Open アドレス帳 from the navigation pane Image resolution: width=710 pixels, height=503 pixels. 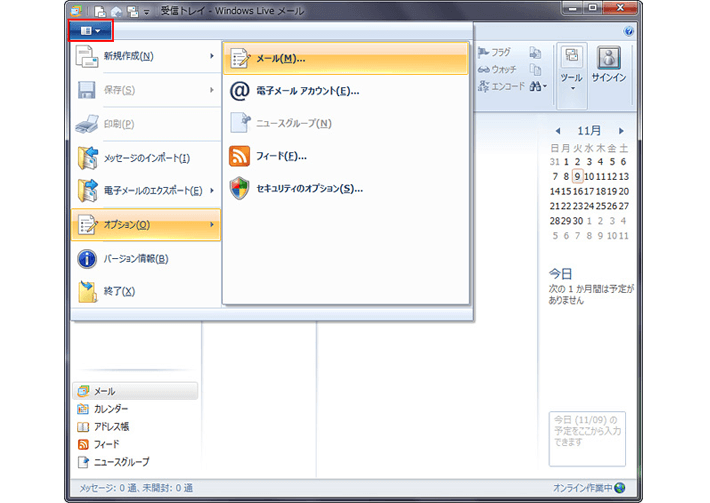(110, 426)
